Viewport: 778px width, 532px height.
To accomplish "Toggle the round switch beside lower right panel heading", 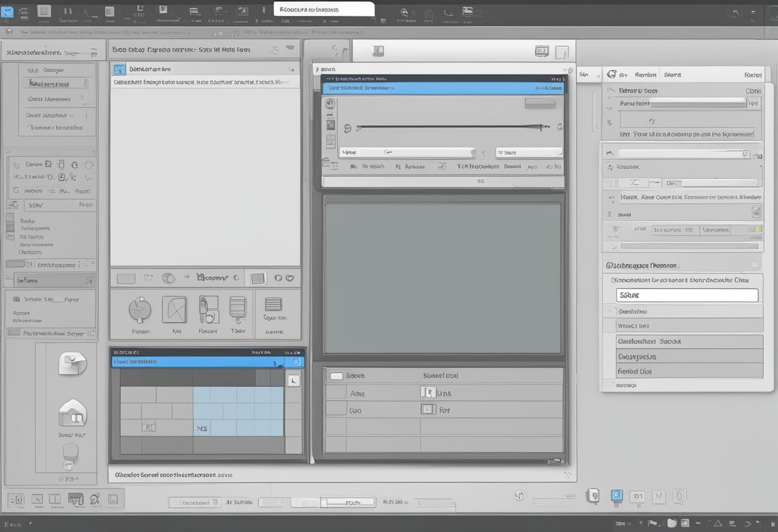I will pos(756,265).
